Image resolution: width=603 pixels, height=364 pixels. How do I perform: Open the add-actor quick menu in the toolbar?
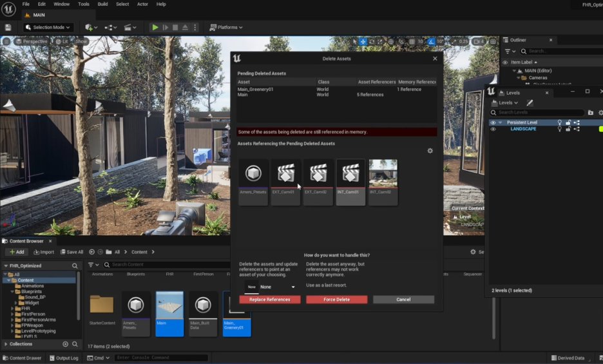pos(91,27)
